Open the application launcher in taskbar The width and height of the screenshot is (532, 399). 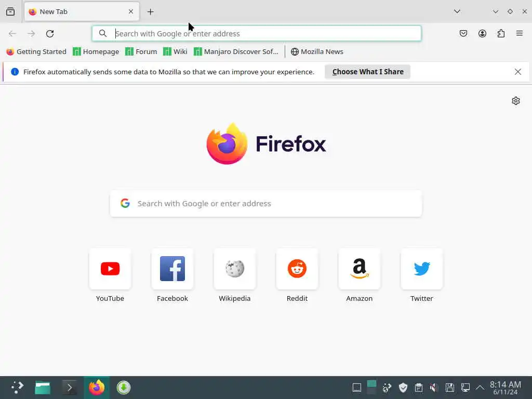coord(17,388)
